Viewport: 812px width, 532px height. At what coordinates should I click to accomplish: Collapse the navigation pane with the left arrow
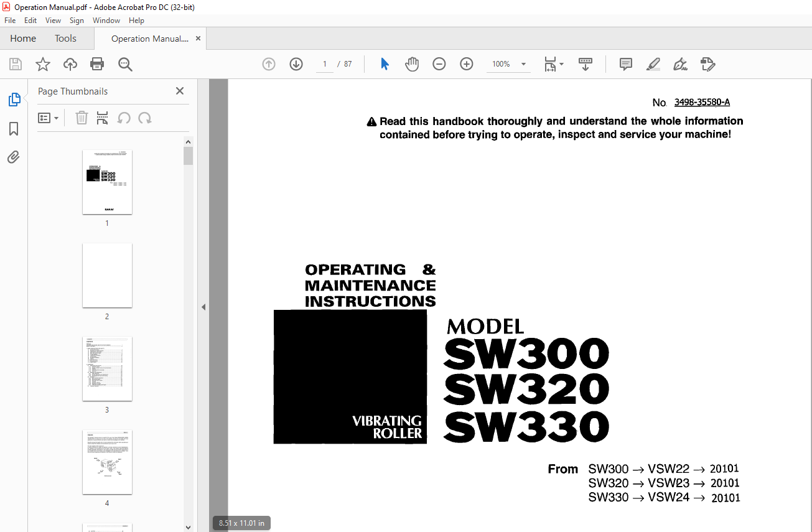[203, 307]
